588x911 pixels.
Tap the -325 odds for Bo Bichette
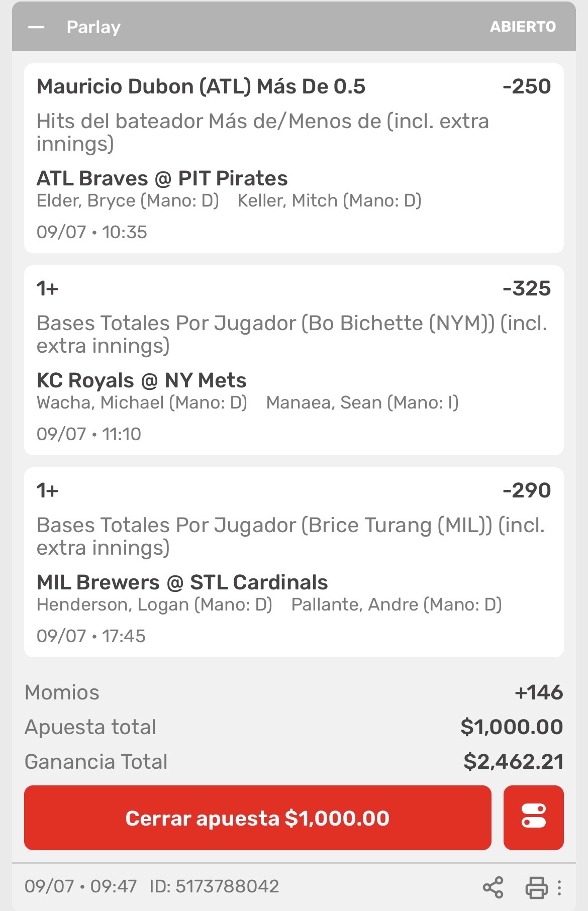pyautogui.click(x=527, y=288)
